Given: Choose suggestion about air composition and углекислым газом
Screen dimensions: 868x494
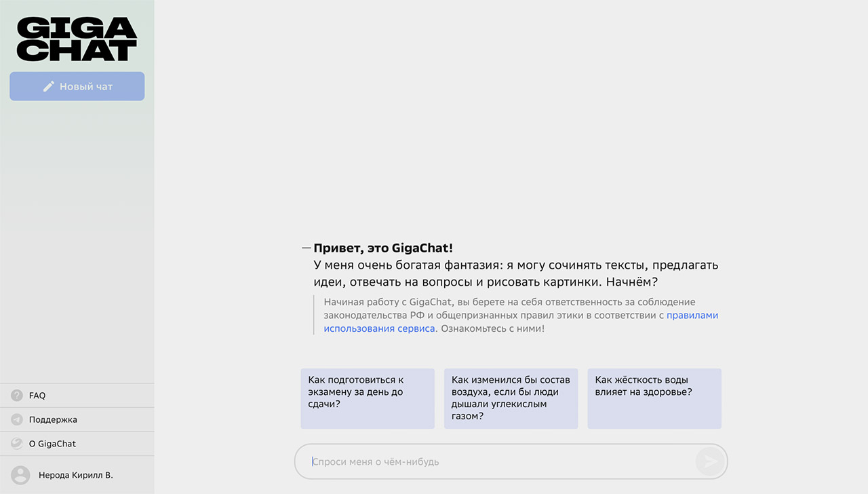Looking at the screenshot, I should click(511, 399).
